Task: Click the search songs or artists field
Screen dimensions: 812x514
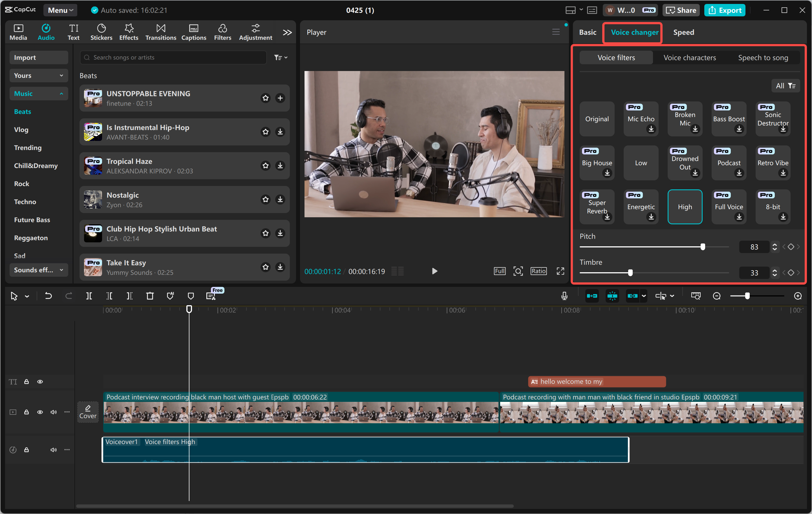Action: [x=173, y=57]
